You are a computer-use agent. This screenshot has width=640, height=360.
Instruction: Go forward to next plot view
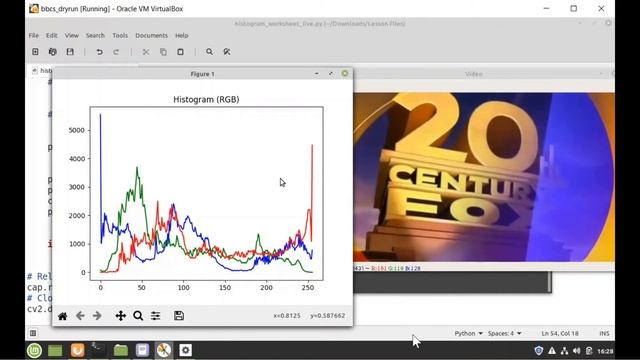[x=97, y=316]
